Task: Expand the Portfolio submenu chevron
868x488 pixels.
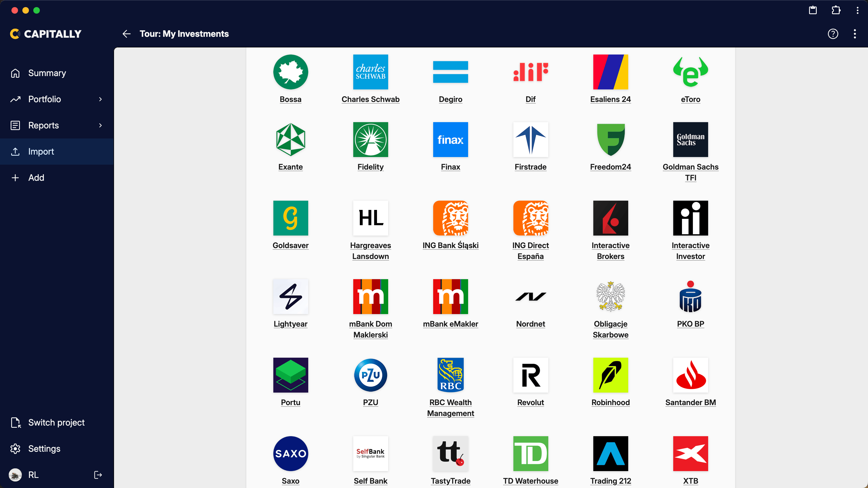Action: point(100,99)
